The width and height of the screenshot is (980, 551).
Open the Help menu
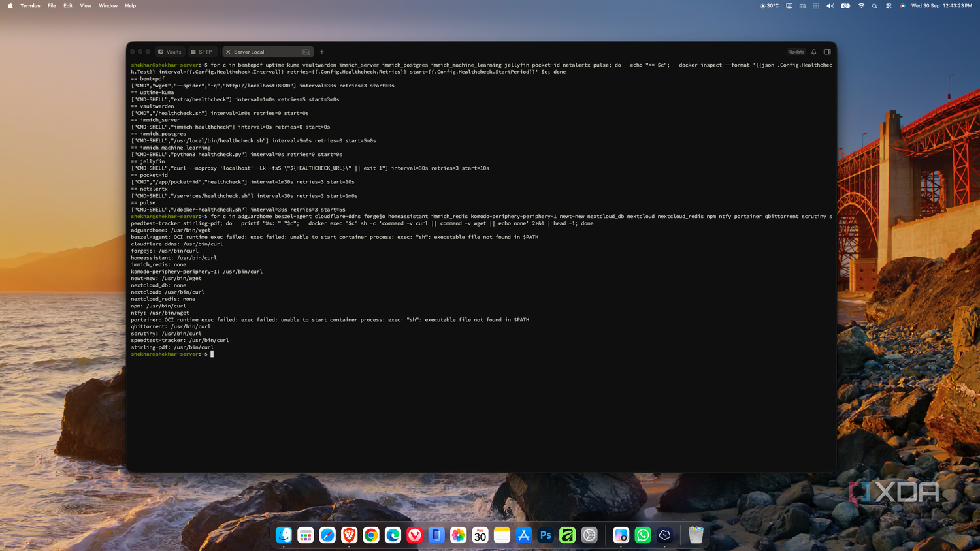coord(131,5)
